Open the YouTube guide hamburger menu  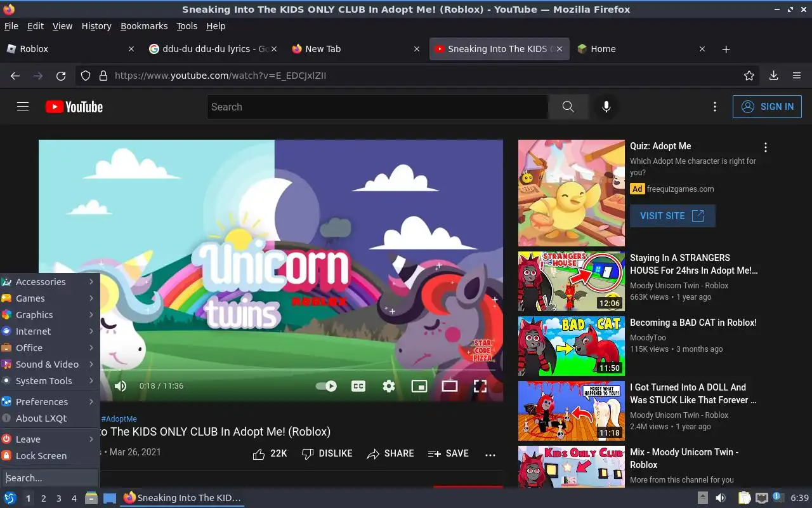(23, 107)
